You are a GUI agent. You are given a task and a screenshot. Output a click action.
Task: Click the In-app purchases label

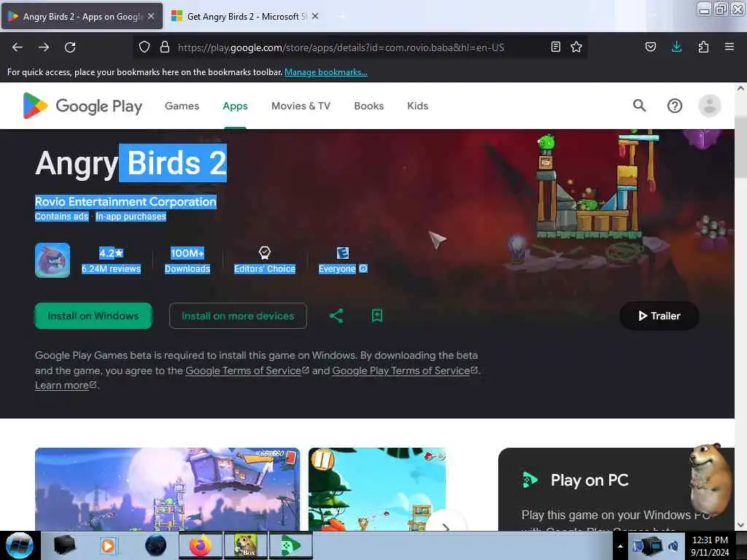tap(131, 217)
